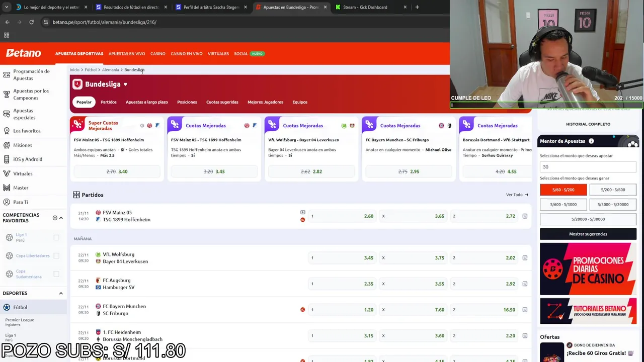Reload the page with the browser refresh icon

click(31, 22)
